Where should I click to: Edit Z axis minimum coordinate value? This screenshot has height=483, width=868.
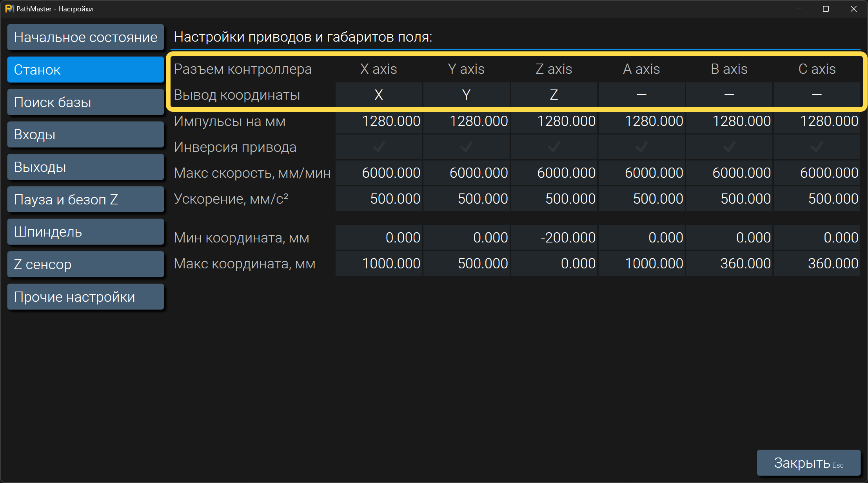point(554,237)
